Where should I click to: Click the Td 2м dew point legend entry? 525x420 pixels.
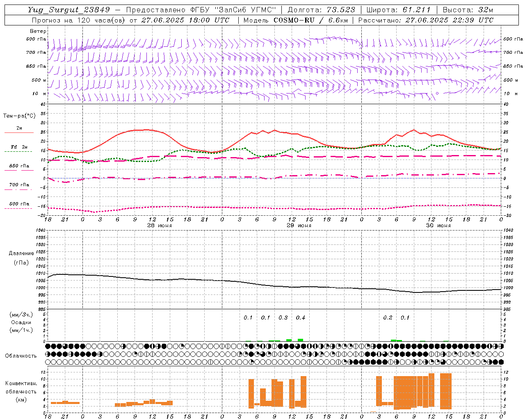(x=19, y=147)
